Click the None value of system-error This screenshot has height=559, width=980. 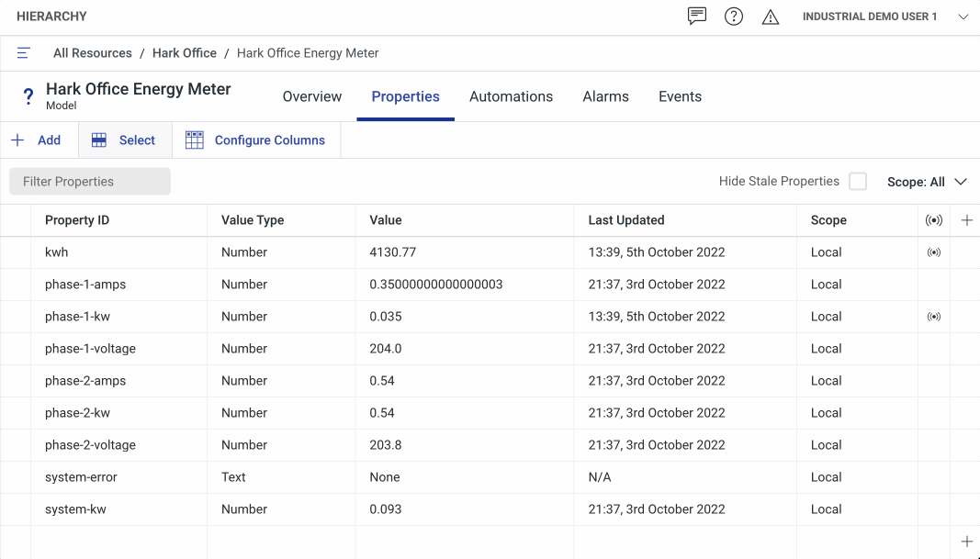point(384,477)
